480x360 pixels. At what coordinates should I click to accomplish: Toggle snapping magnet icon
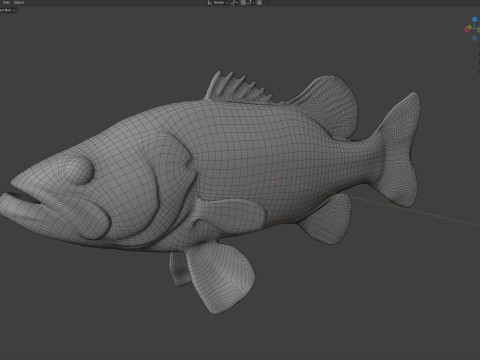click(243, 3)
